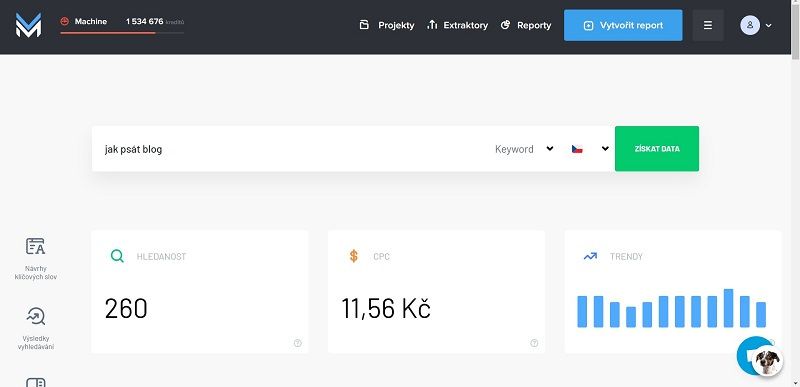Screen dimensions: 800x387
Task: Click the green ZÍSKAT DATA button
Action: point(657,149)
